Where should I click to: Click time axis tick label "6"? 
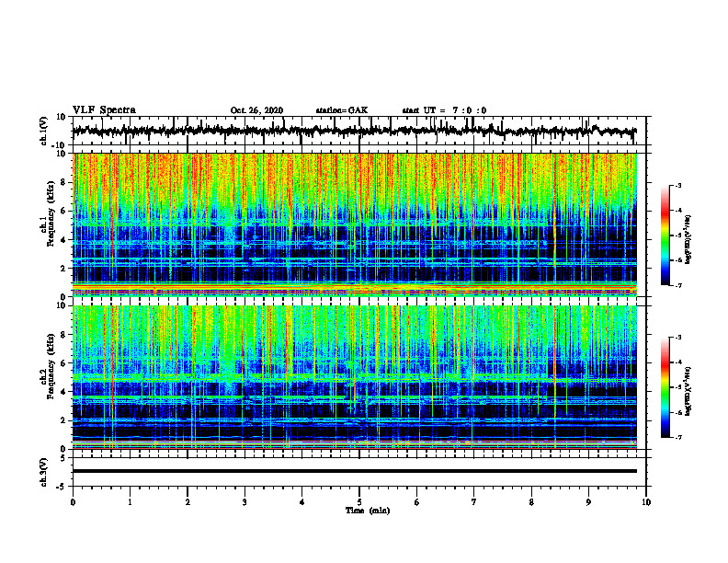[x=417, y=502]
